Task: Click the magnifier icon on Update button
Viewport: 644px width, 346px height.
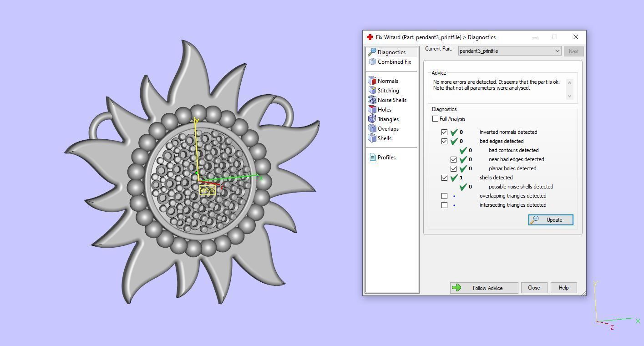Action: tap(534, 220)
